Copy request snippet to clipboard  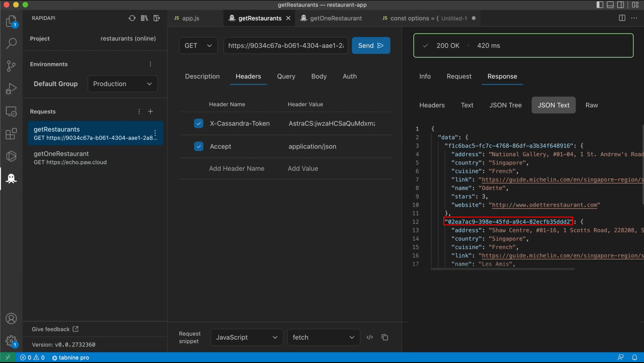[385, 337]
